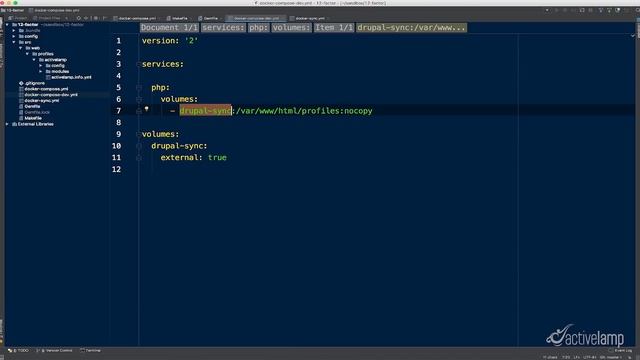
Task: Open the Version Control tool window
Action: 54,350
